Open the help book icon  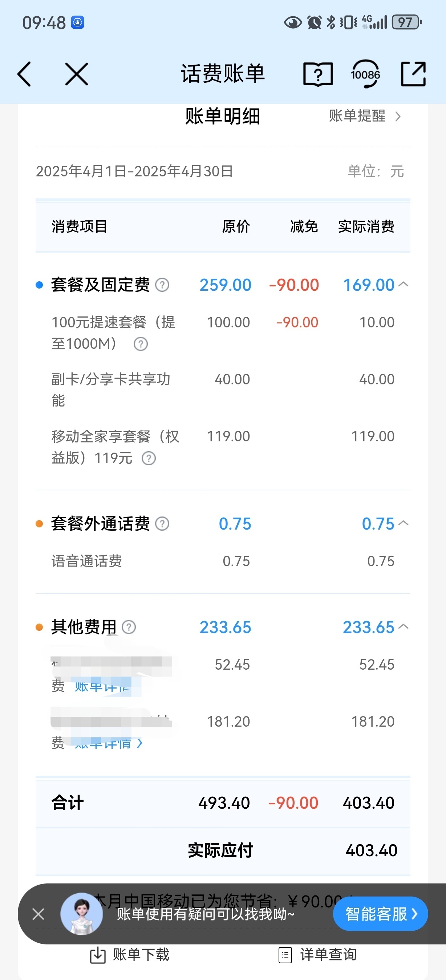[318, 74]
